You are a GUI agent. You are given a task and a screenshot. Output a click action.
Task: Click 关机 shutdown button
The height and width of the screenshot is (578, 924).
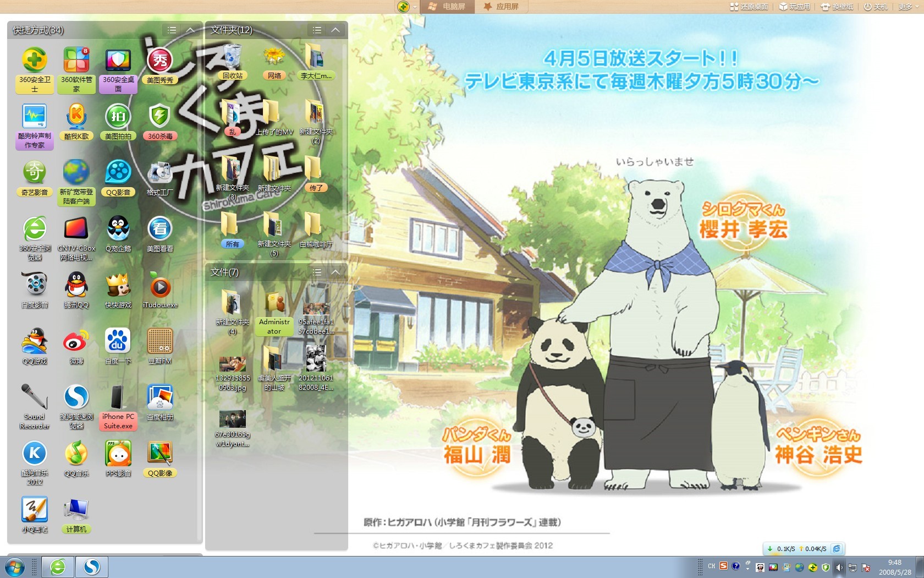click(x=875, y=7)
